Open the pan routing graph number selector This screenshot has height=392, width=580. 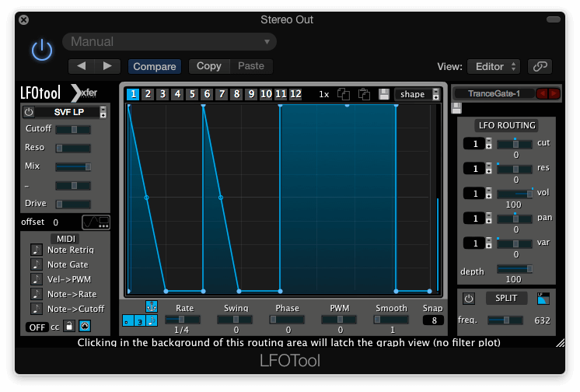pyautogui.click(x=477, y=219)
